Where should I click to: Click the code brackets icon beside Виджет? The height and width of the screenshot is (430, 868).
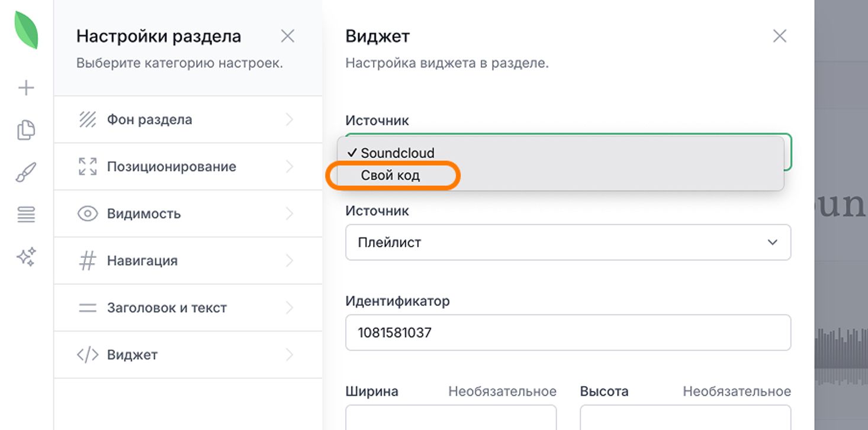(88, 355)
